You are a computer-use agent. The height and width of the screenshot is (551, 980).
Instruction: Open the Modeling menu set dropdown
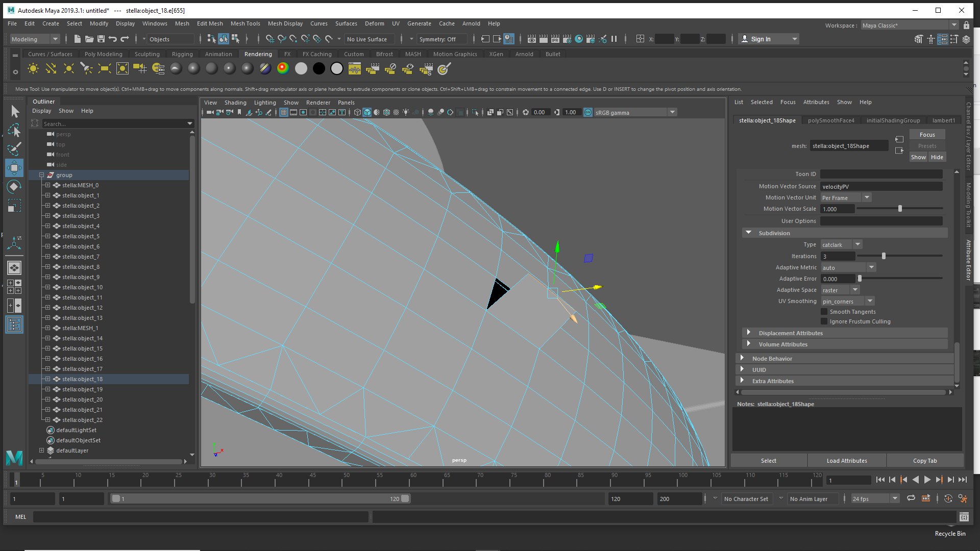[x=35, y=39]
